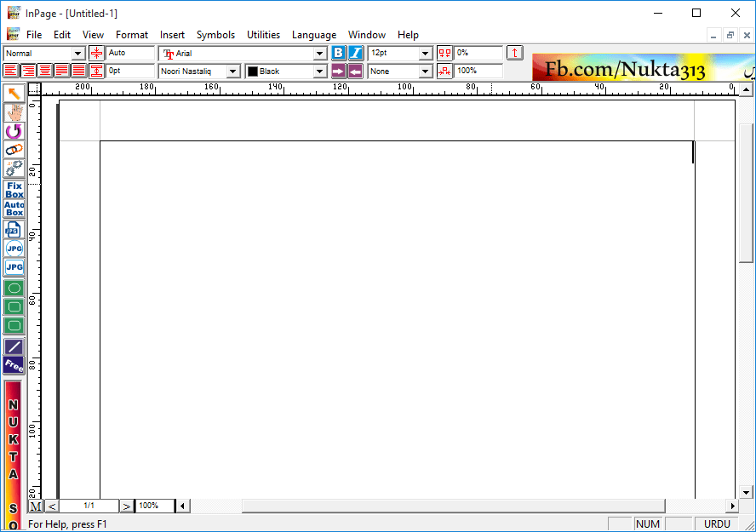Open the Arial font dropdown
Viewport: 756px width, 532px height.
tap(320, 54)
